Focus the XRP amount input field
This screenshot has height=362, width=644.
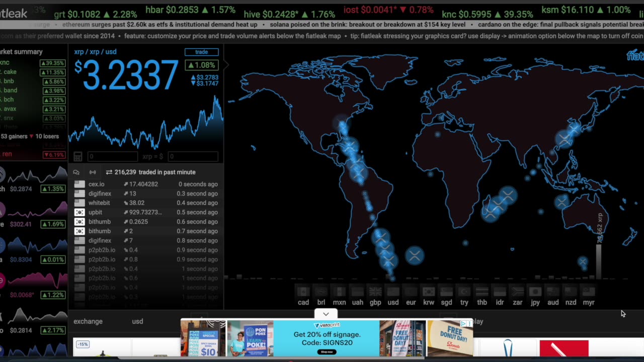click(x=112, y=157)
